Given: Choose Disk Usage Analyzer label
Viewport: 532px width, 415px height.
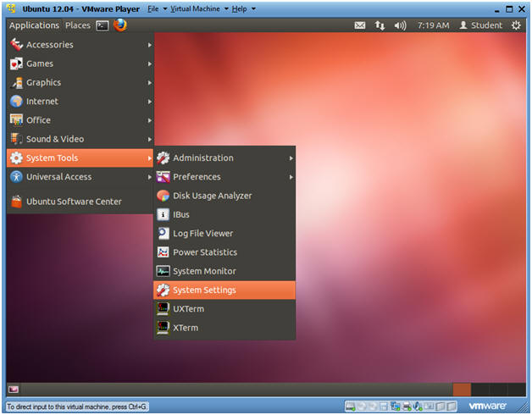Looking at the screenshot, I should tap(213, 196).
